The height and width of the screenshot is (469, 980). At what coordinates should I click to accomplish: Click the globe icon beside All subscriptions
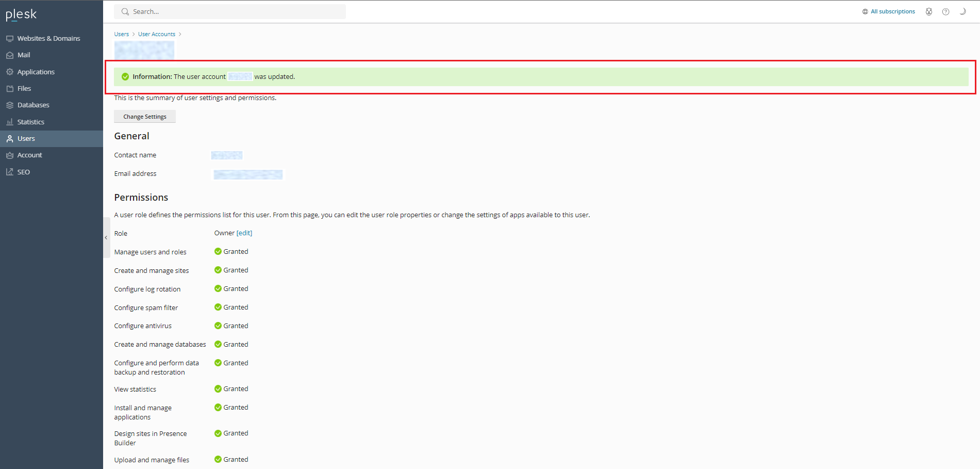pos(865,12)
